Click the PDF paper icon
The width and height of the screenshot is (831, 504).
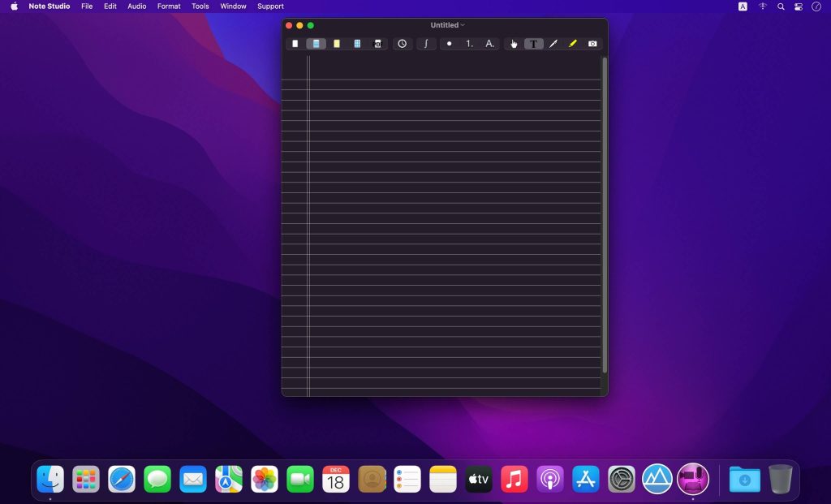coord(377,44)
